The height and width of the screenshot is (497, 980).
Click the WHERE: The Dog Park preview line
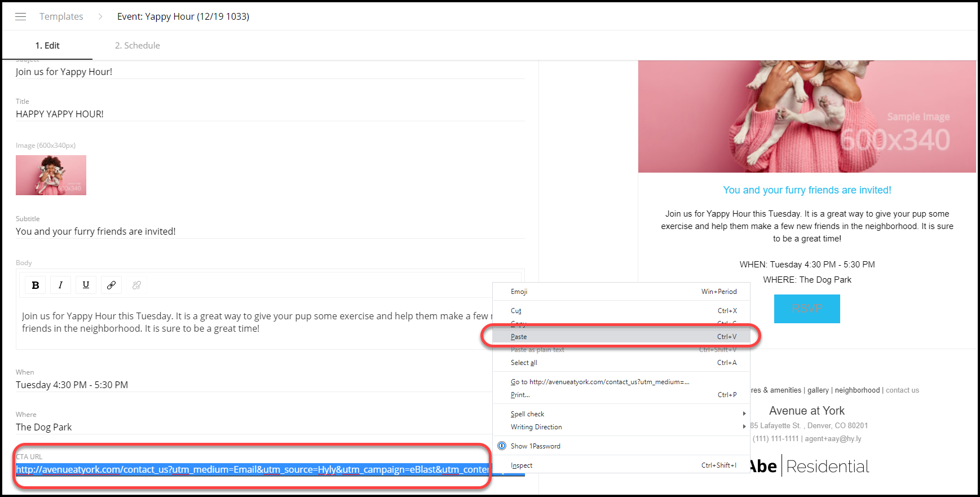pos(807,280)
